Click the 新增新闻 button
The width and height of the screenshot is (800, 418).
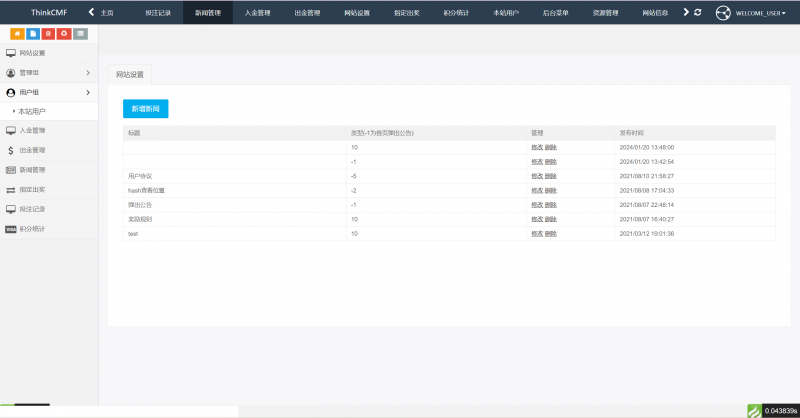pyautogui.click(x=145, y=108)
